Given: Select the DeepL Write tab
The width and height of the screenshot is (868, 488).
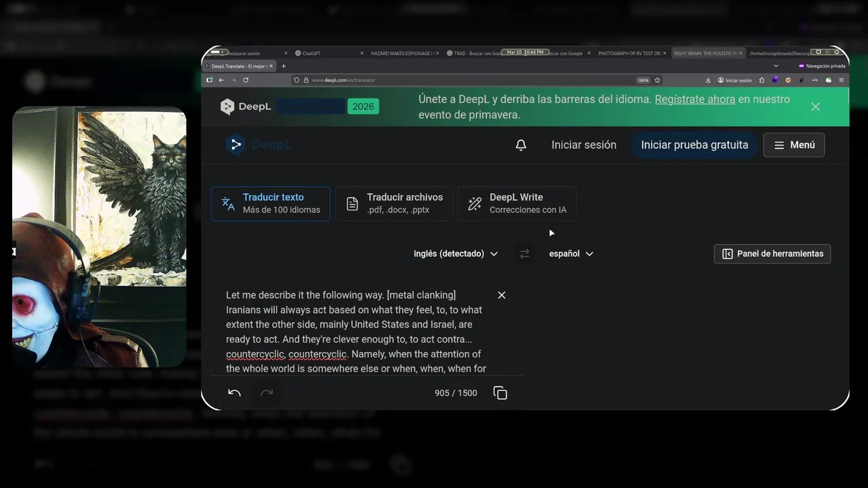Looking at the screenshot, I should click(x=517, y=203).
